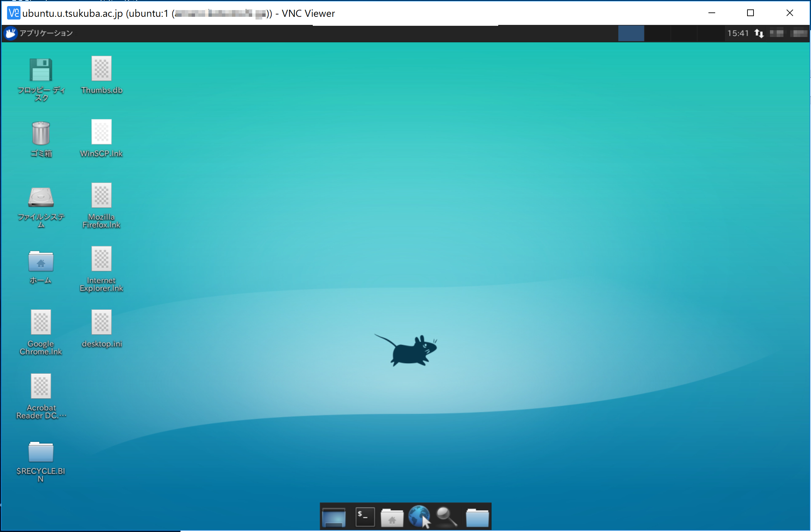811x532 pixels.
Task: Select the desktop.ini file icon
Action: click(102, 322)
